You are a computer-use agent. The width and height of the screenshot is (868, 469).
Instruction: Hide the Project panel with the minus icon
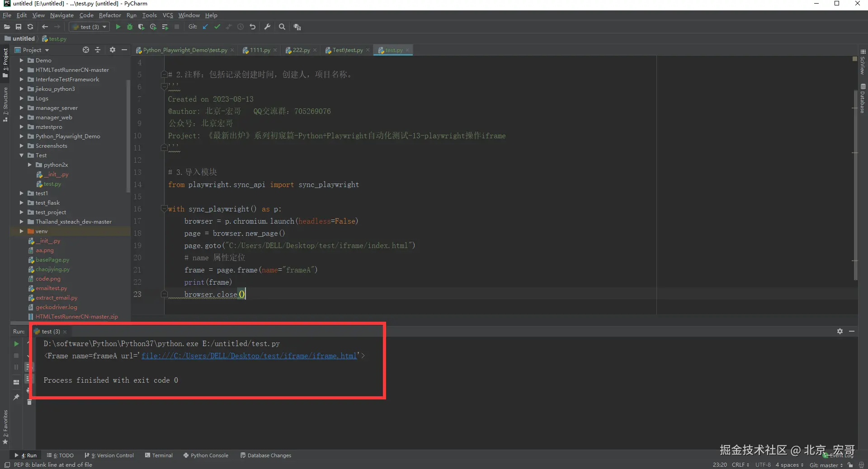pos(124,50)
